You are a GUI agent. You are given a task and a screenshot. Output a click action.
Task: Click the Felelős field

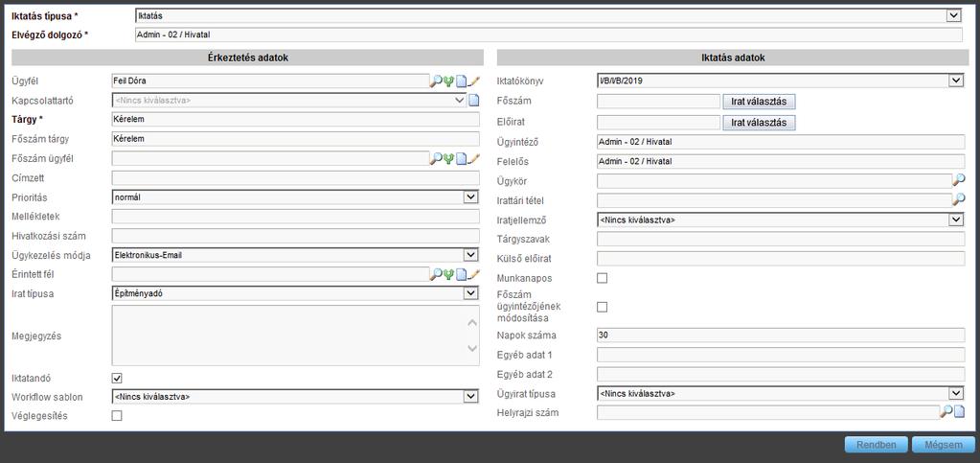[781, 161]
